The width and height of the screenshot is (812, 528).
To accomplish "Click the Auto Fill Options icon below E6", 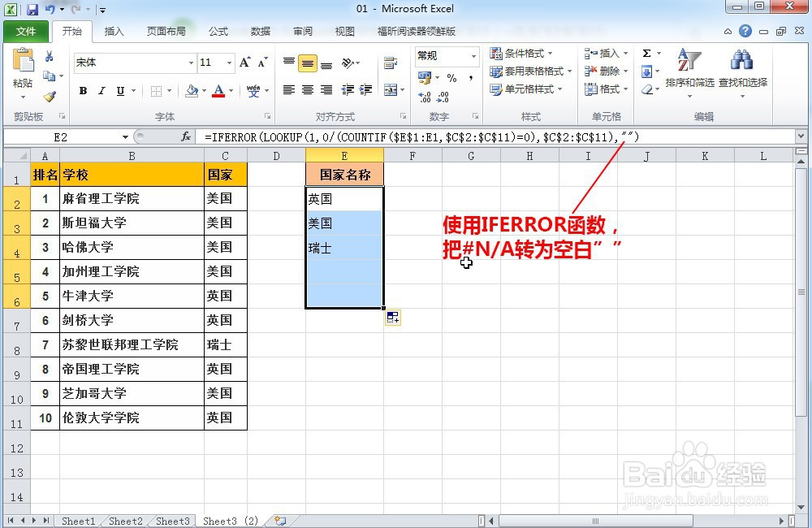I will pos(393,317).
